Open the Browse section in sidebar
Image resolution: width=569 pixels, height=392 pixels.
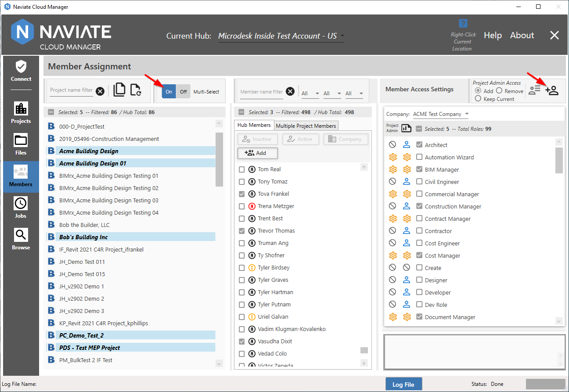(x=21, y=239)
